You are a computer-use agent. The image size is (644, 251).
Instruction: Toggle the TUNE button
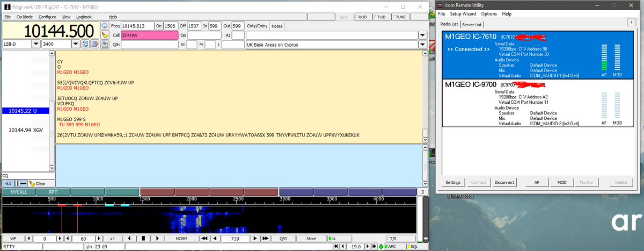pos(400,17)
